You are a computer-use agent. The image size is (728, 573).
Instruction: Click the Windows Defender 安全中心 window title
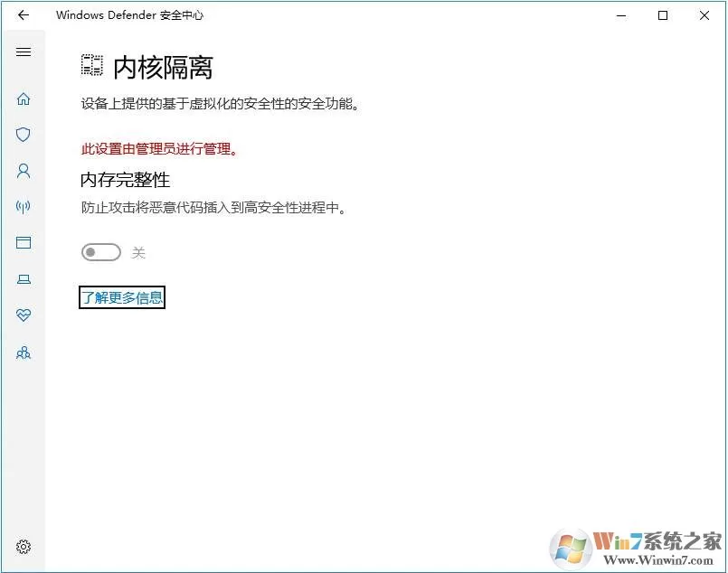[130, 15]
